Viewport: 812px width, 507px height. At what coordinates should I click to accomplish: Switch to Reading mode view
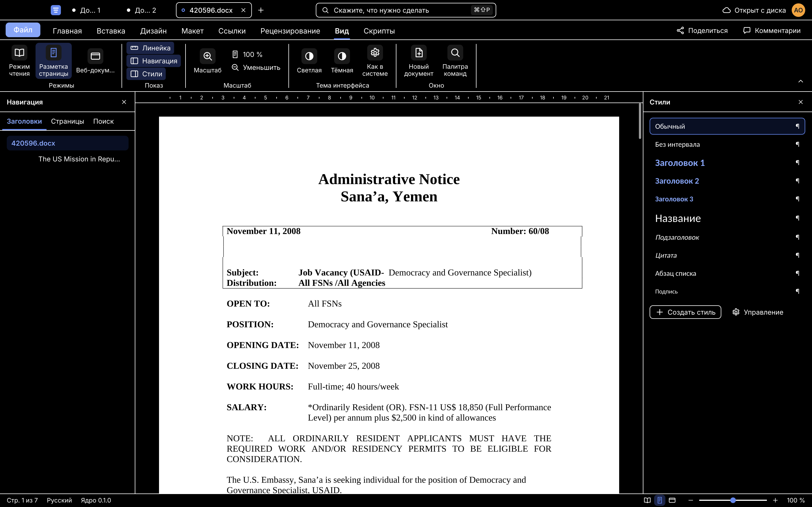pos(19,61)
